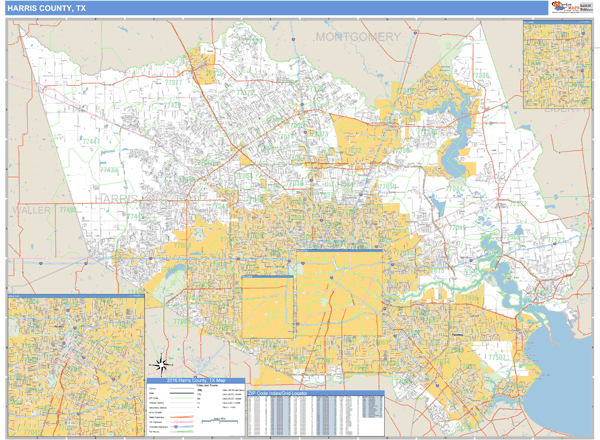Click the MONTGOMERY county label

[x=358, y=37]
